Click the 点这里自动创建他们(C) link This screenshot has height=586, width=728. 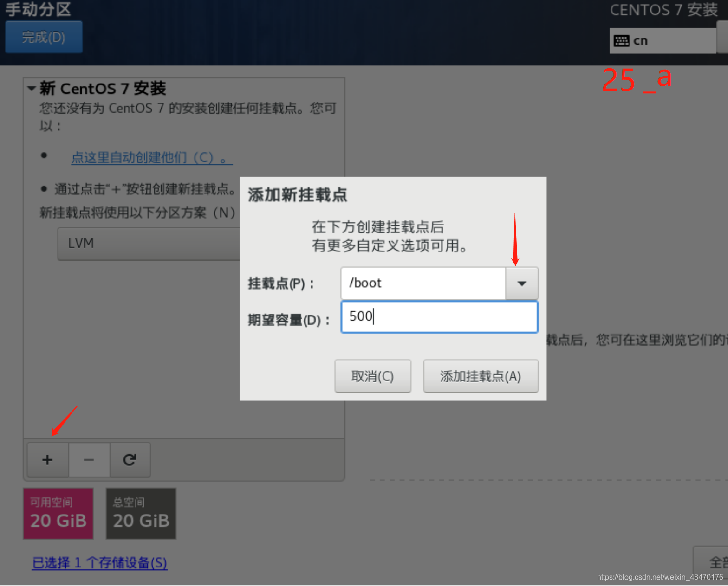pyautogui.click(x=151, y=157)
